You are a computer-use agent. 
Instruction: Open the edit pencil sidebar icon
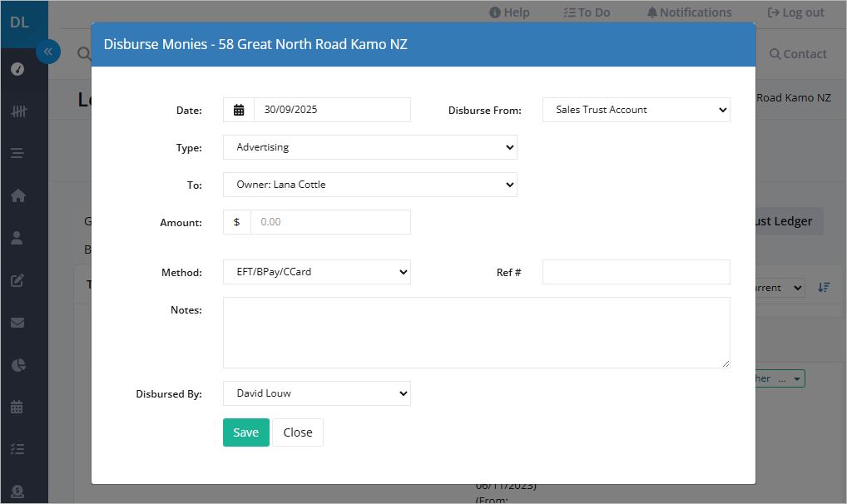17,280
